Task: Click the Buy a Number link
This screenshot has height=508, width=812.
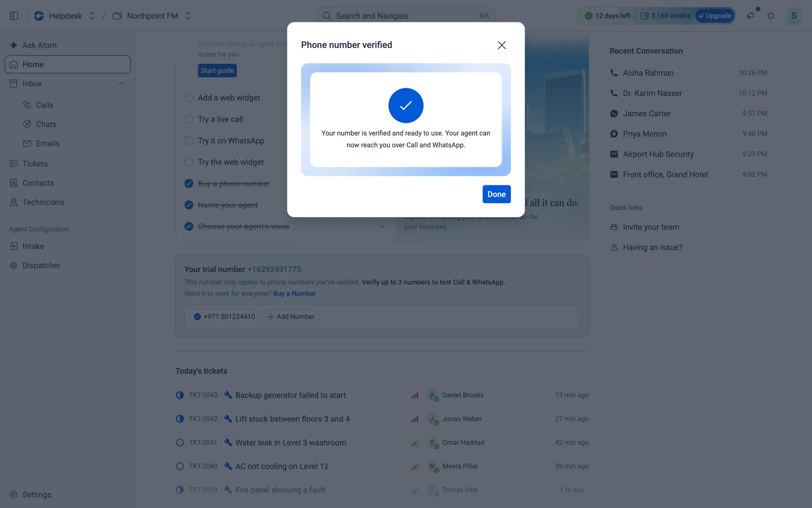Action: (x=294, y=293)
